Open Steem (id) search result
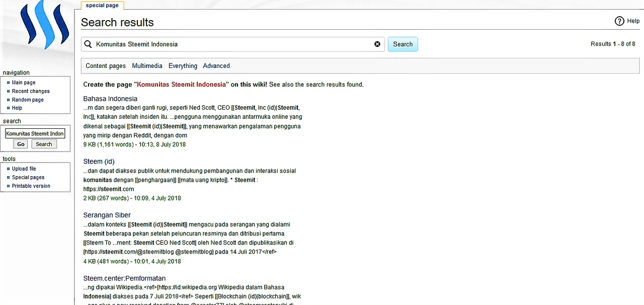The height and width of the screenshot is (305, 644). coord(99,162)
